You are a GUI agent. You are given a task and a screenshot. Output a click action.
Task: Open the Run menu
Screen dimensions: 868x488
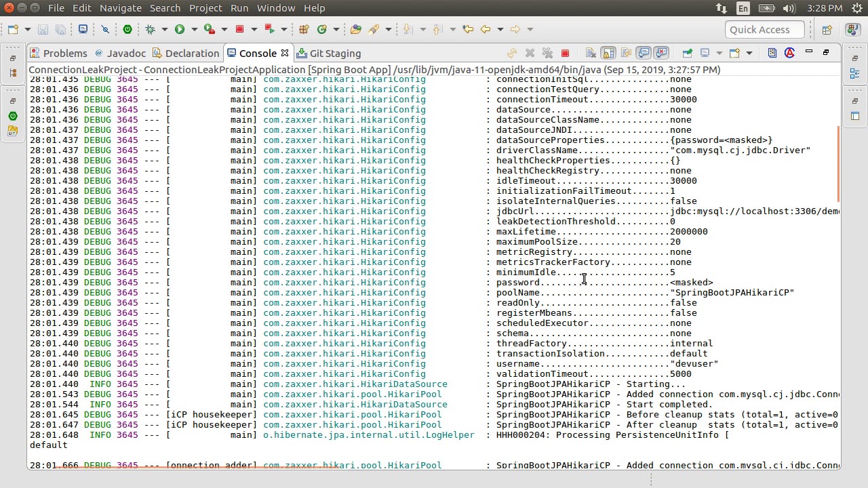(x=239, y=8)
